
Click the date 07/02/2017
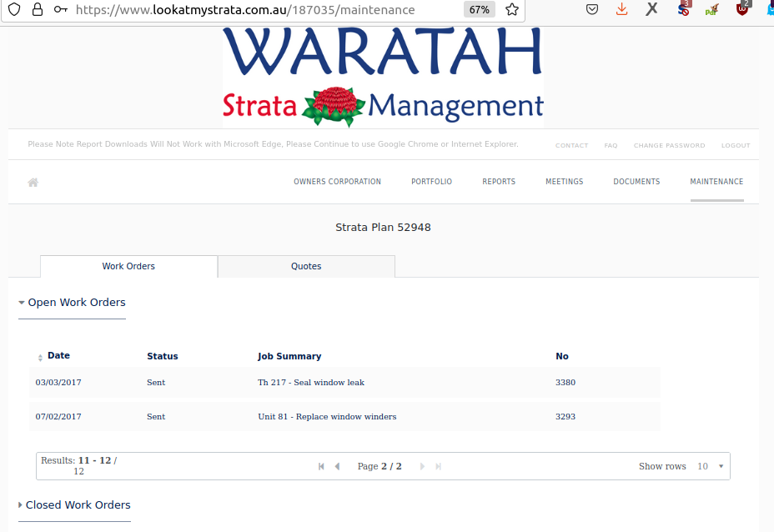pyautogui.click(x=58, y=417)
